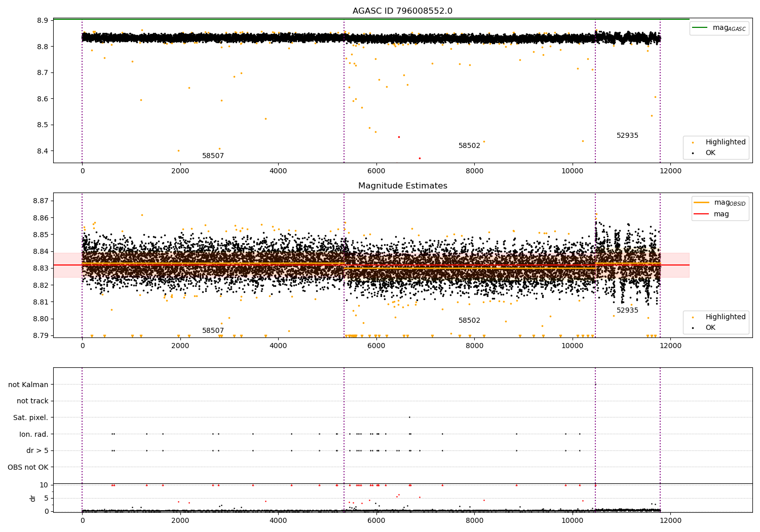Image resolution: width=760 pixels, height=532 pixels.
Task: Click the 'AGASC ID 796008552.0' plot title
Action: [402, 11]
